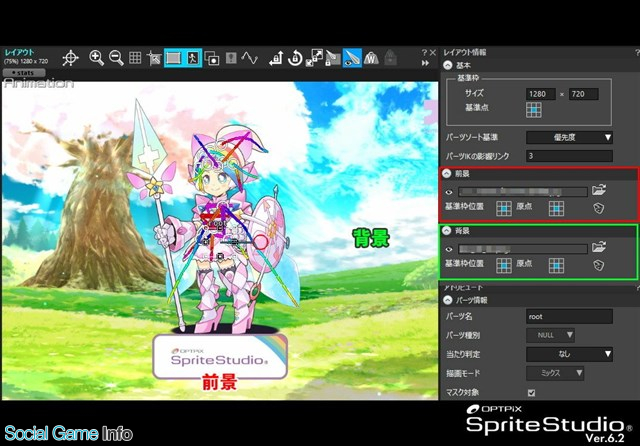
Task: Open the パーツ種別 NULL dropdown
Action: tap(551, 335)
